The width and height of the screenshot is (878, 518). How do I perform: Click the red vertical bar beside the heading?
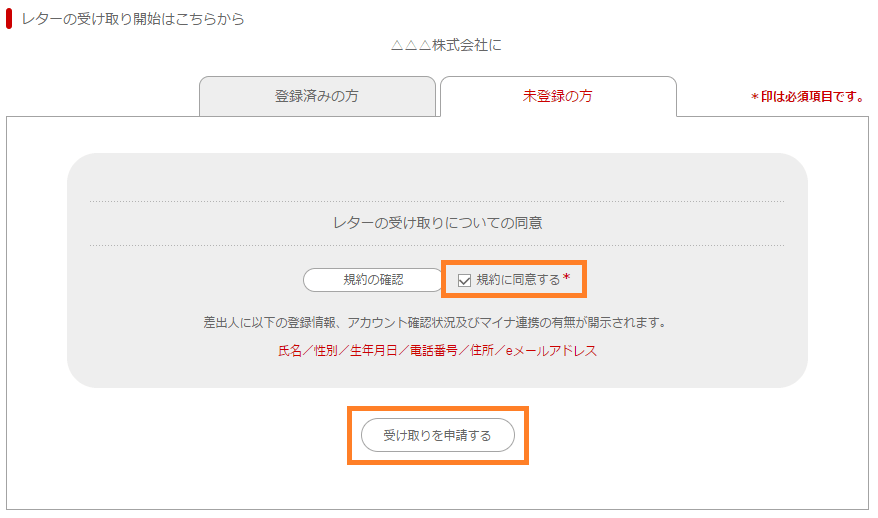[x=9, y=18]
